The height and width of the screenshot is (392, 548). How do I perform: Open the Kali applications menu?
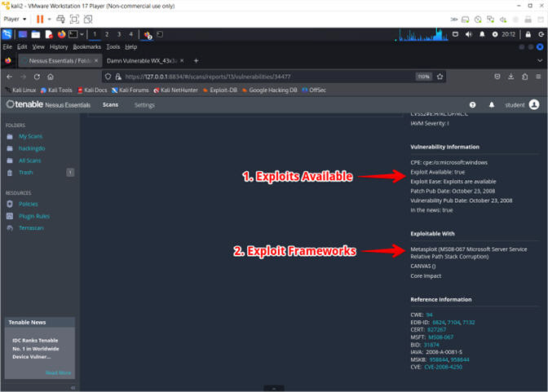[7, 34]
